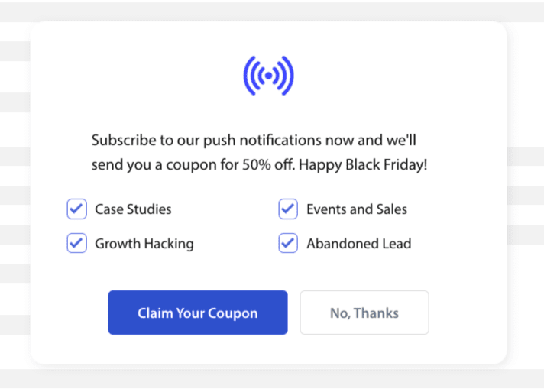Untick the Abandoned Lead checkbox
Screen dimensions: 544x392
[288, 243]
